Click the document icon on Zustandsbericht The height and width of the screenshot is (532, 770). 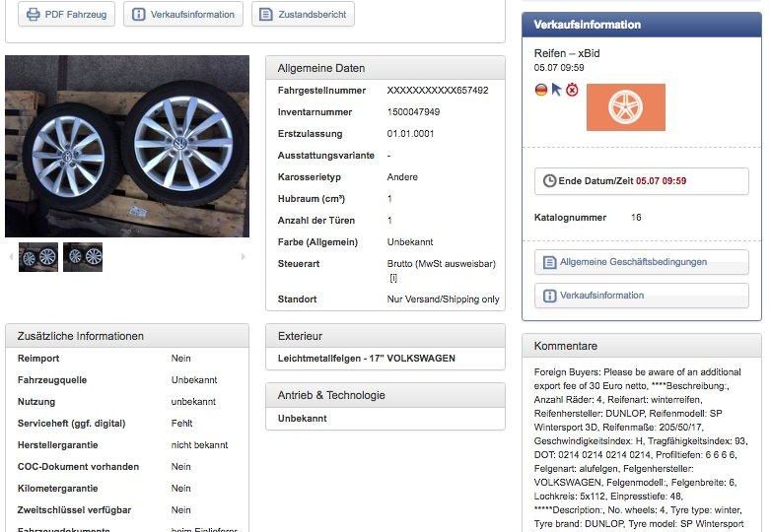tap(265, 14)
